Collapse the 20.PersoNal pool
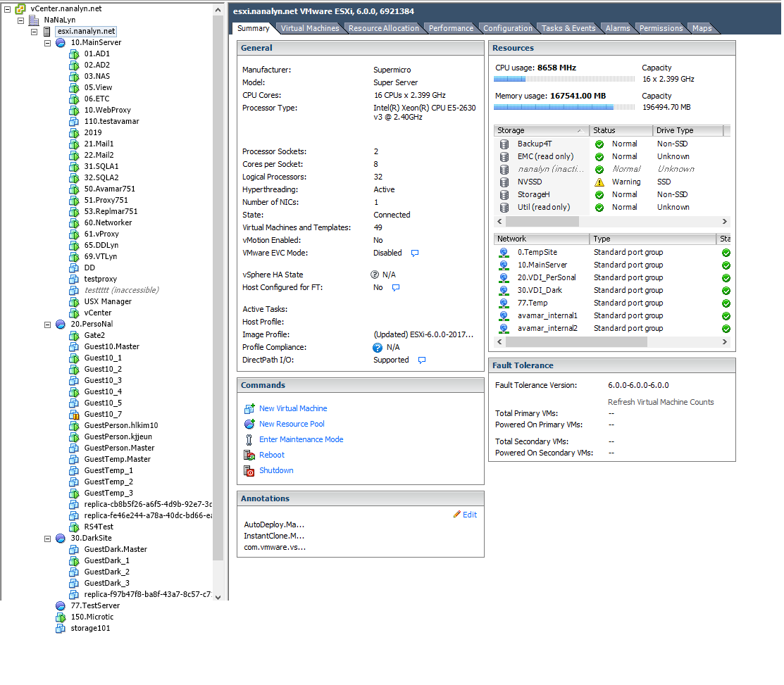784x685 pixels. click(x=47, y=325)
